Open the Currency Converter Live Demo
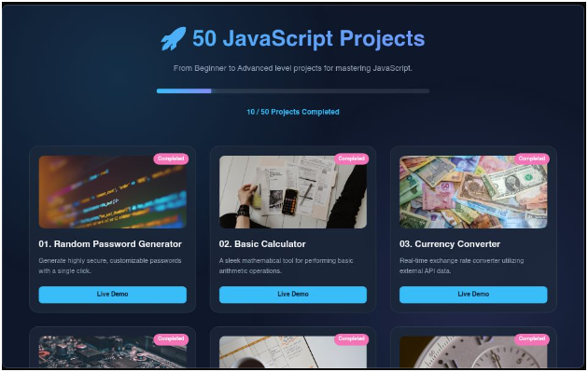This screenshot has width=588, height=372. [473, 295]
